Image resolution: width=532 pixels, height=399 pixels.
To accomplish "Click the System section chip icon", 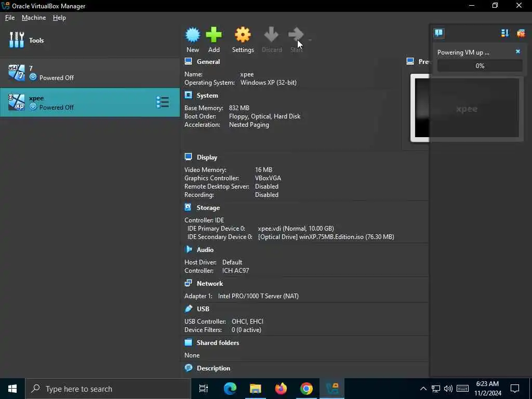I will (188, 95).
